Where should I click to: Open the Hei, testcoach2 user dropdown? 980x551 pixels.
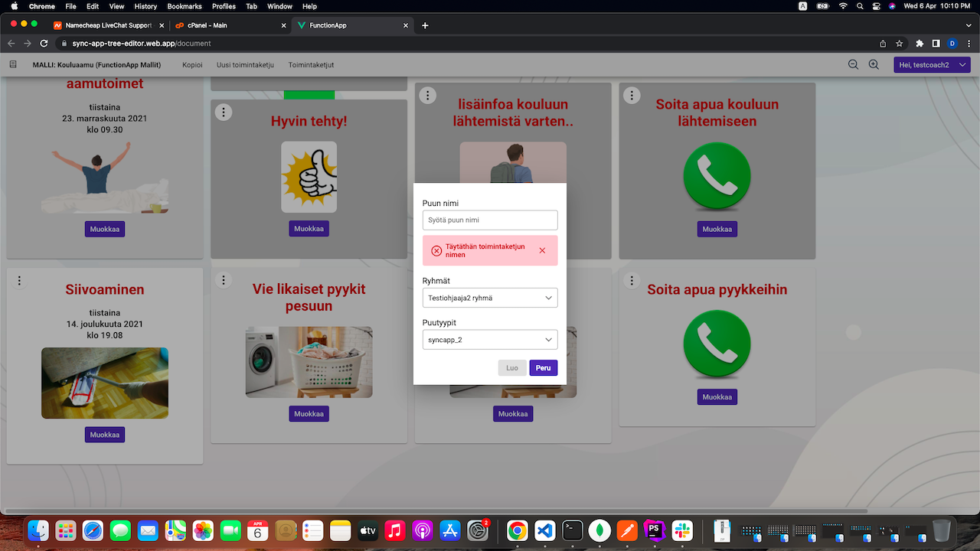click(x=932, y=65)
